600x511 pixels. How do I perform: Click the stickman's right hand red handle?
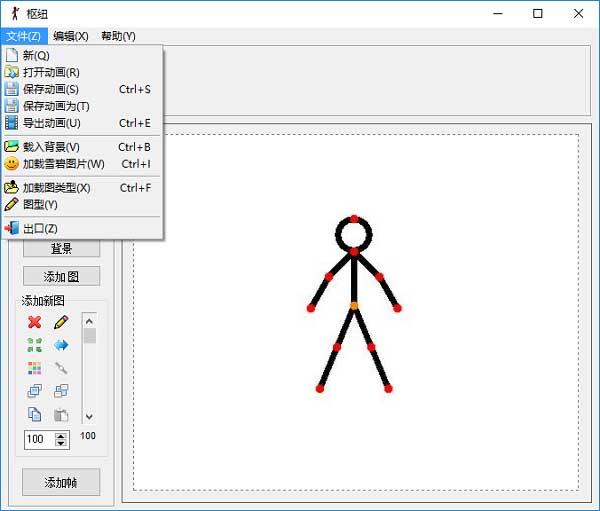click(x=397, y=308)
